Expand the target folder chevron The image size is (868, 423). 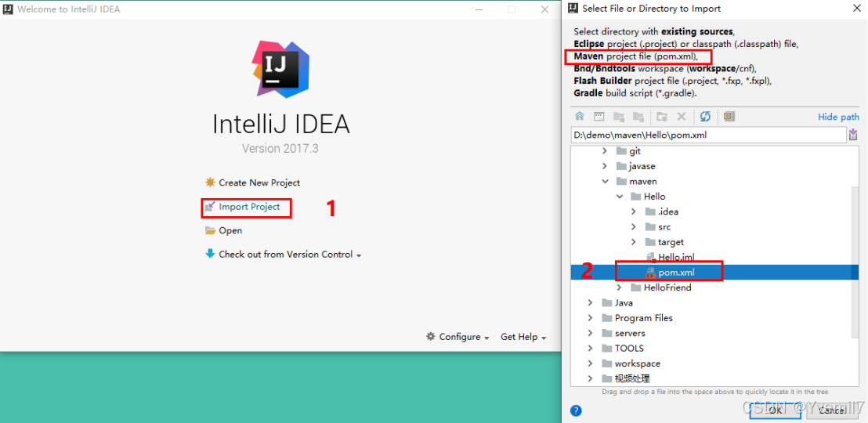click(x=633, y=242)
